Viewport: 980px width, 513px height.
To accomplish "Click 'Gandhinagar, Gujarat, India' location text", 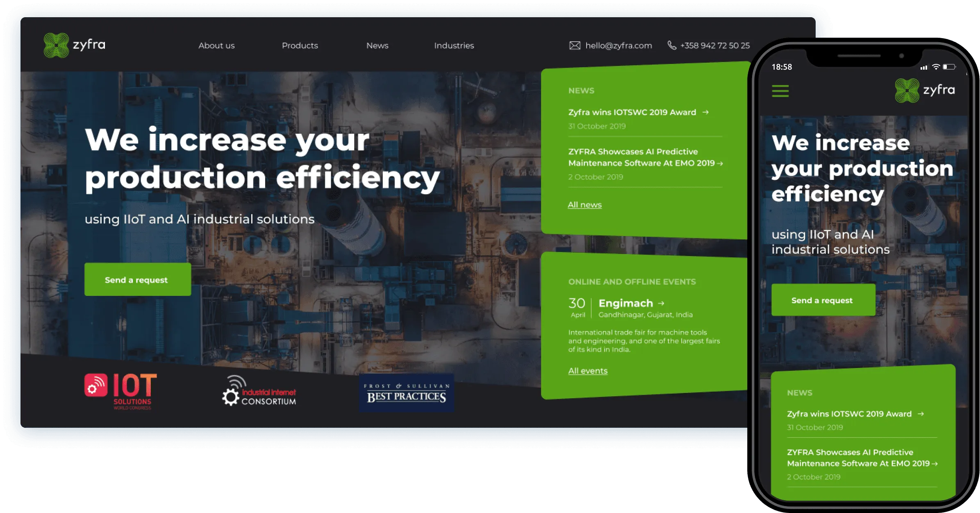I will (x=646, y=315).
